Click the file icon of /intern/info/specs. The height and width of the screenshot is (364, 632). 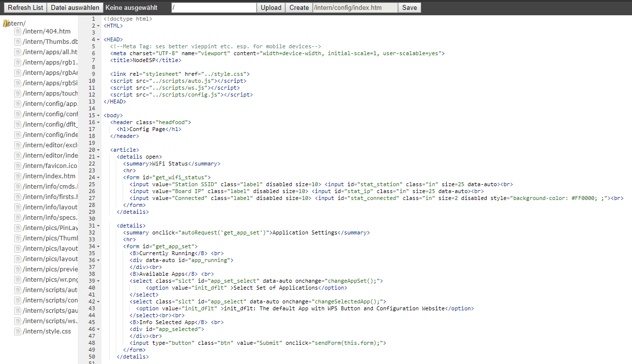point(18,218)
